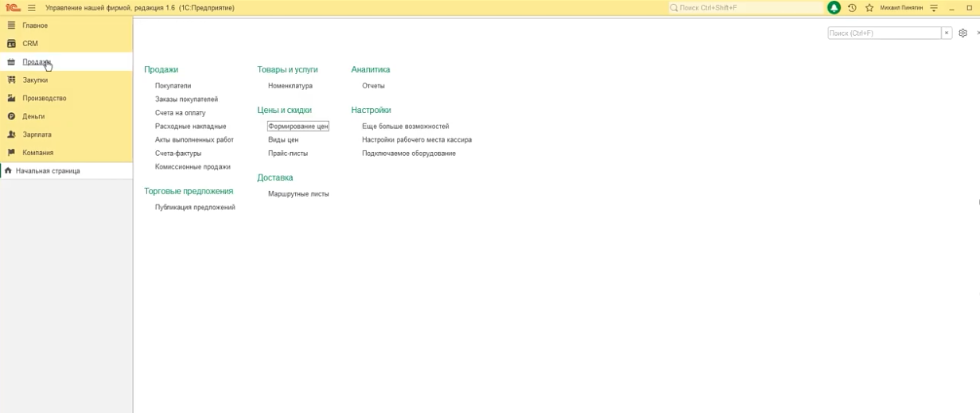Click the Поиск (Ctrl+F) field
This screenshot has height=413, width=980.
coord(884,33)
